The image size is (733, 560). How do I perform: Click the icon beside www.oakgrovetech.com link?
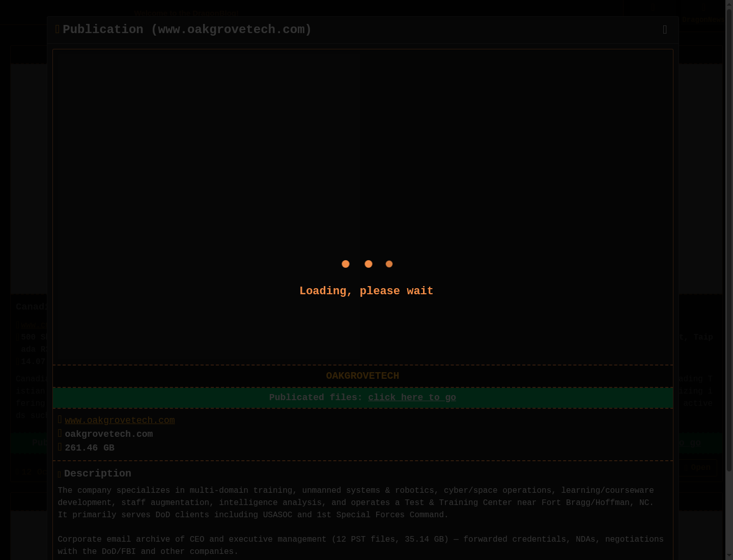(60, 419)
